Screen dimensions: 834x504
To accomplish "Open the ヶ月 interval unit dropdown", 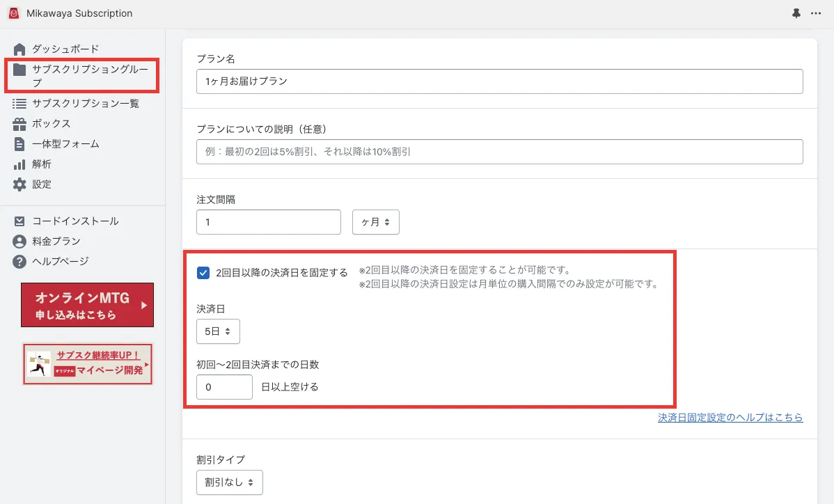I will click(376, 222).
